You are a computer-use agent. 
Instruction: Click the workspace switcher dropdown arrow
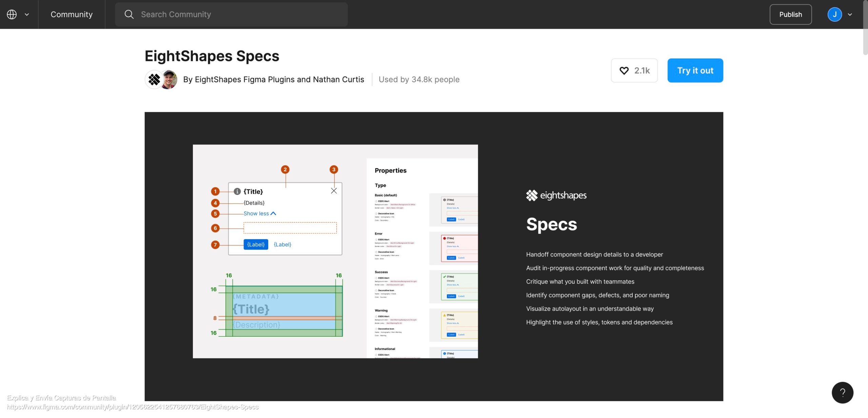[x=25, y=14]
